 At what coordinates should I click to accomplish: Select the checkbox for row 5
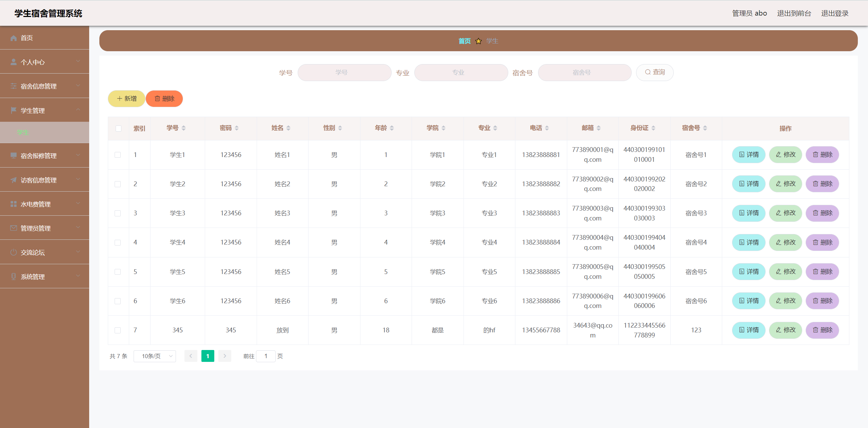[x=118, y=272]
